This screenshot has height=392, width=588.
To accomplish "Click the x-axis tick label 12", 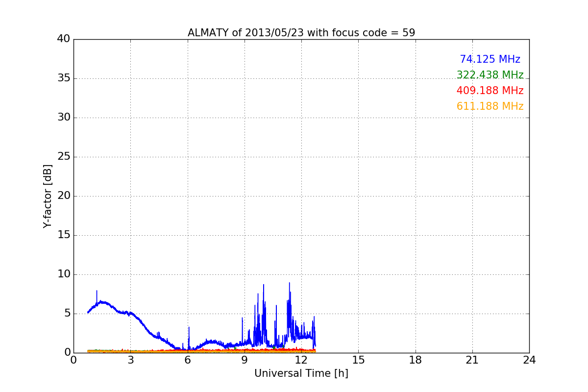I will [x=301, y=360].
